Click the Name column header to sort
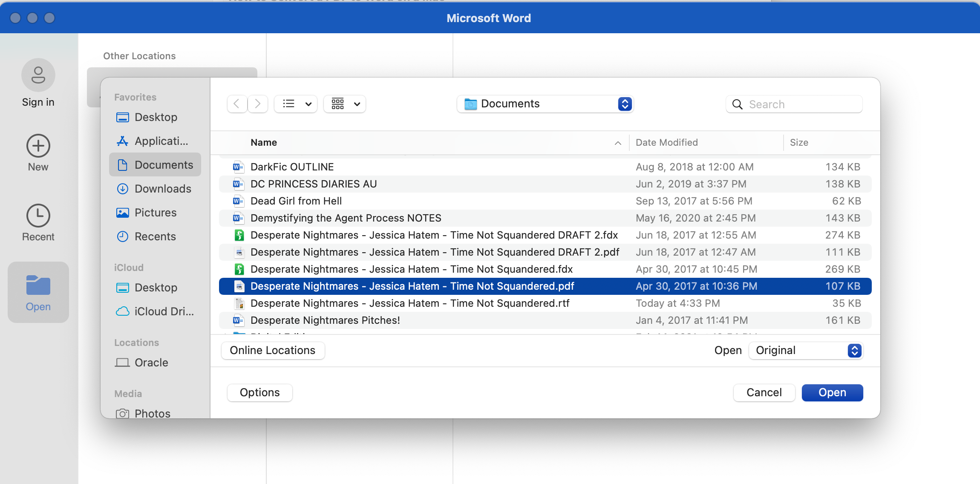980x484 pixels. pyautogui.click(x=263, y=142)
